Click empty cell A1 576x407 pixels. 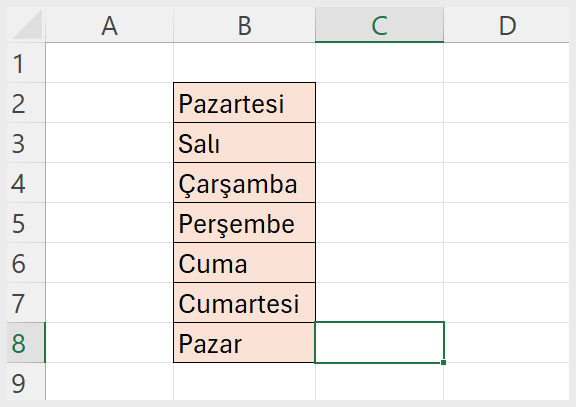109,63
